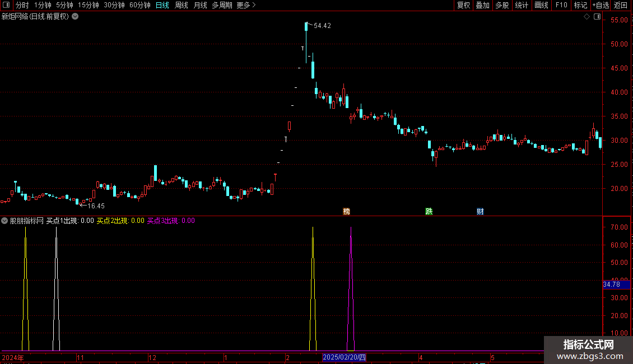
Task: Open 多周期 multi-period view
Action: pyautogui.click(x=222, y=5)
